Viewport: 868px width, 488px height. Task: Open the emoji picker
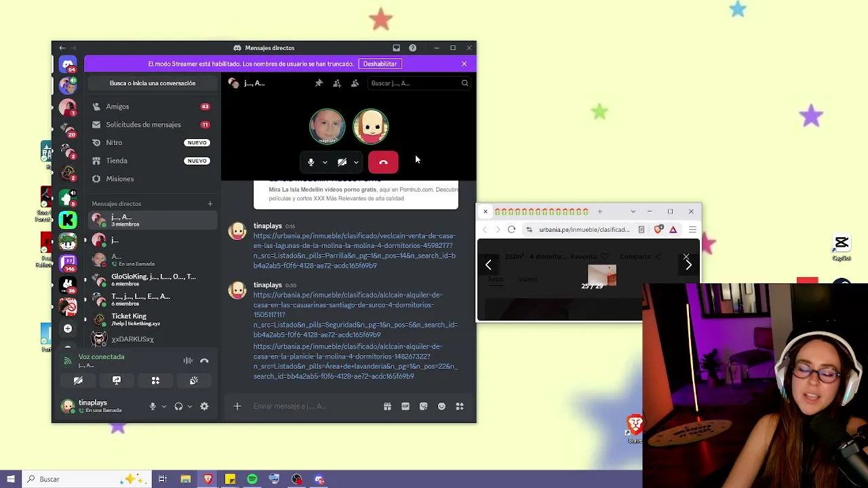pyautogui.click(x=441, y=407)
